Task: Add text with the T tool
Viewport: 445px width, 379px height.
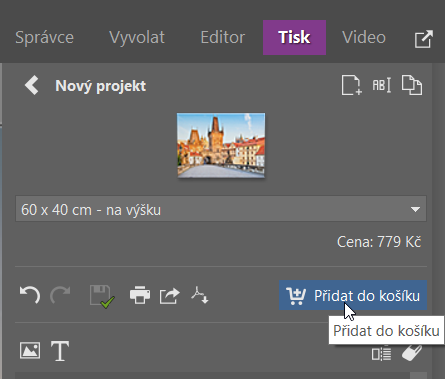Action: [60, 351]
